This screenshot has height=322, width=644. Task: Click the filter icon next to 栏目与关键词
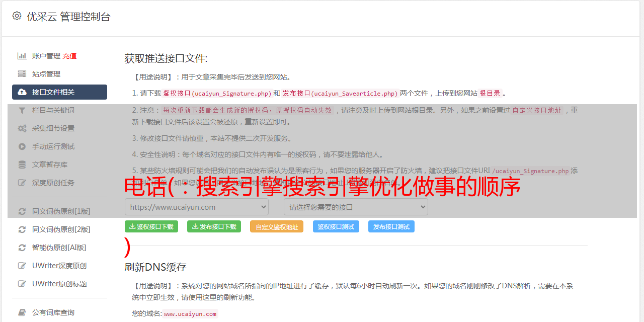(22, 110)
